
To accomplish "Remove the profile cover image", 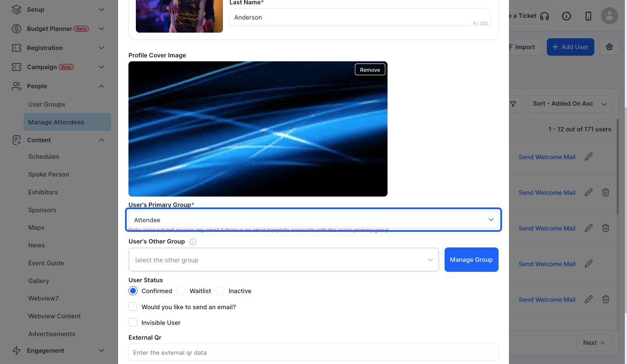I will (x=370, y=70).
